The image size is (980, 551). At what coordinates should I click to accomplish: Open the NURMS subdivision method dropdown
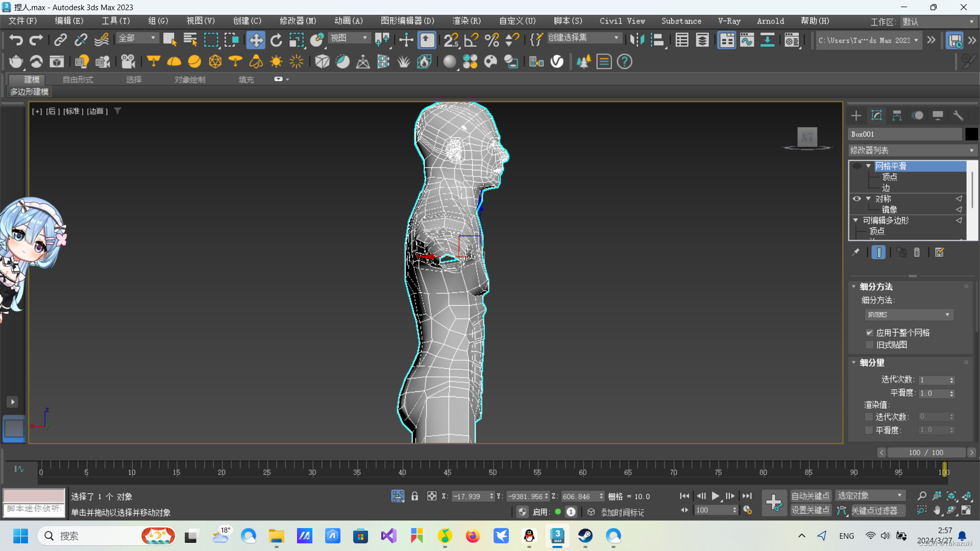[909, 315]
